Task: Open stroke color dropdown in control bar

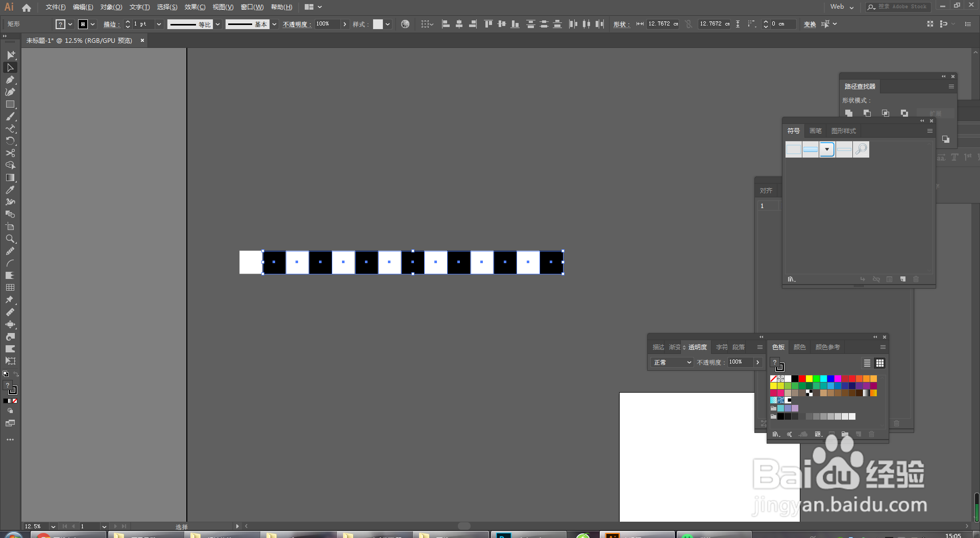Action: (x=93, y=24)
